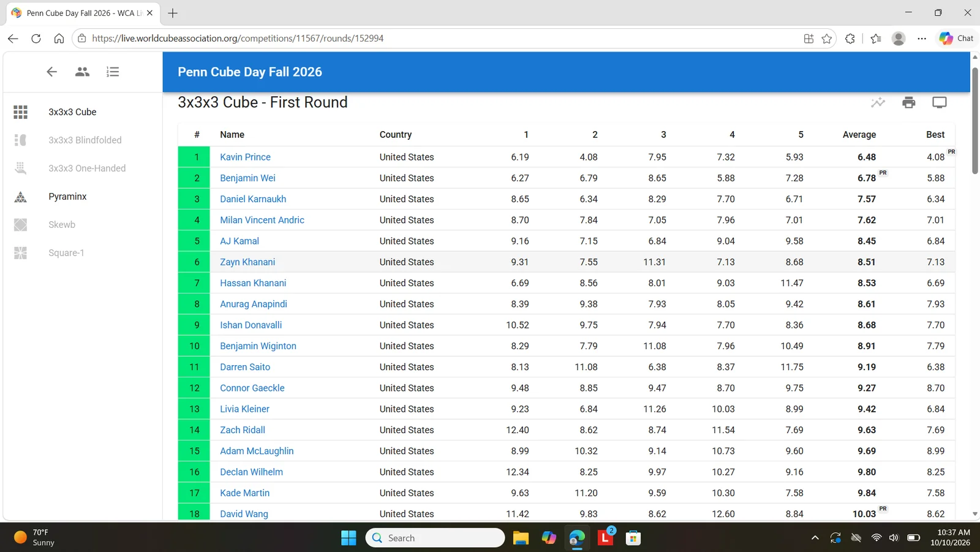Select the 3x3x3 One-Handed event icon
The height and width of the screenshot is (552, 980).
coord(20,168)
